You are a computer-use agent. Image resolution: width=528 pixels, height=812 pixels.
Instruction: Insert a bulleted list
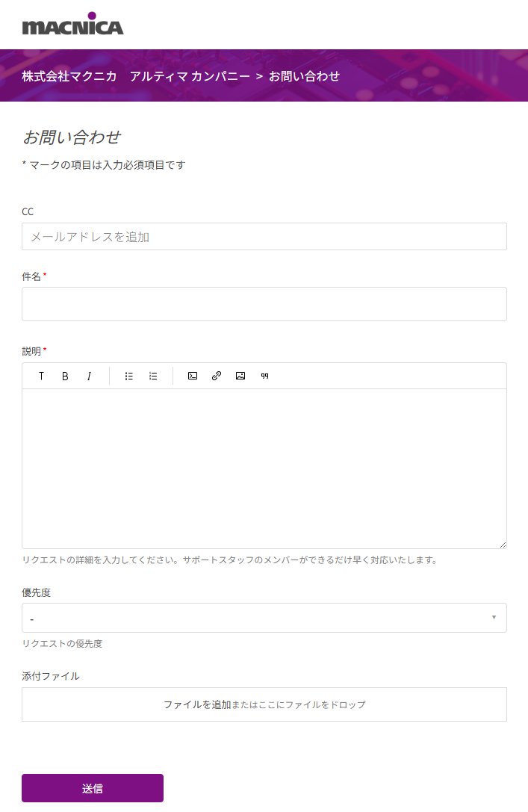(x=129, y=376)
